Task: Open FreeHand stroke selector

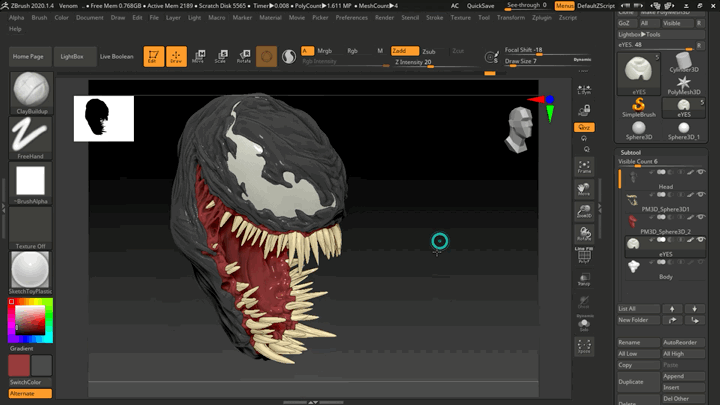Action: [31, 138]
